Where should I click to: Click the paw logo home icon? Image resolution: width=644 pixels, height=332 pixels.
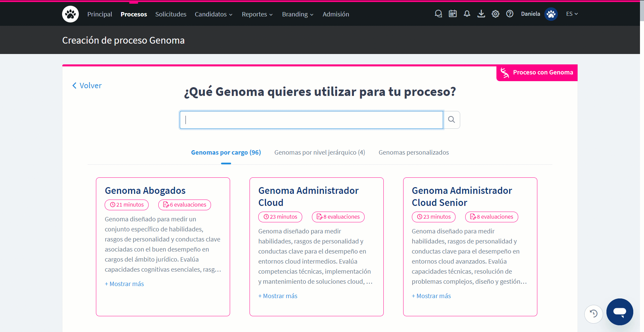pos(70,14)
